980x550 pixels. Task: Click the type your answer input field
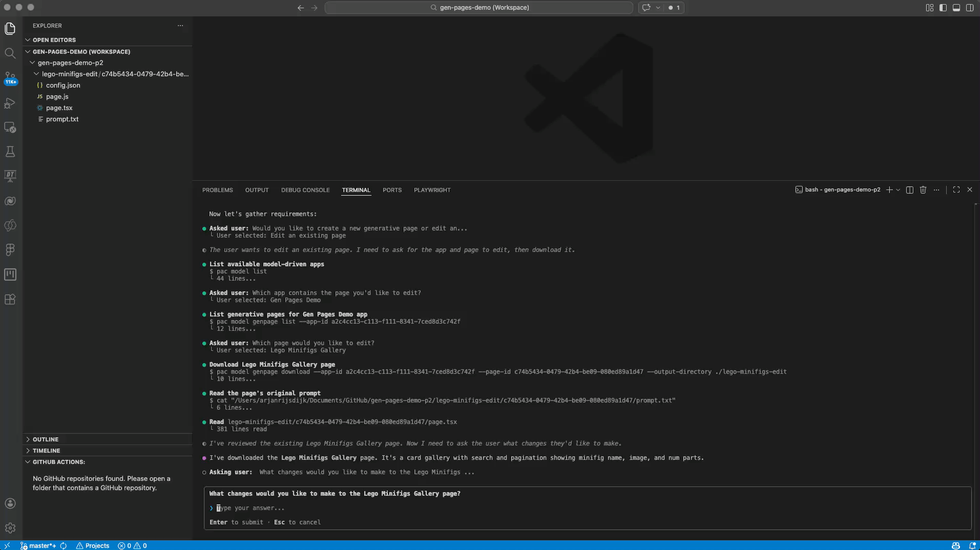pos(251,508)
